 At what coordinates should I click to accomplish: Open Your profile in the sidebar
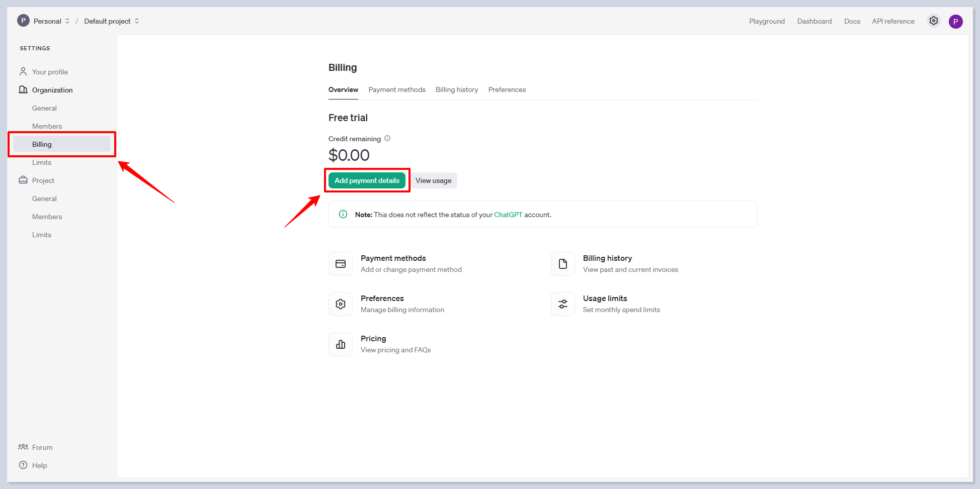coord(50,72)
